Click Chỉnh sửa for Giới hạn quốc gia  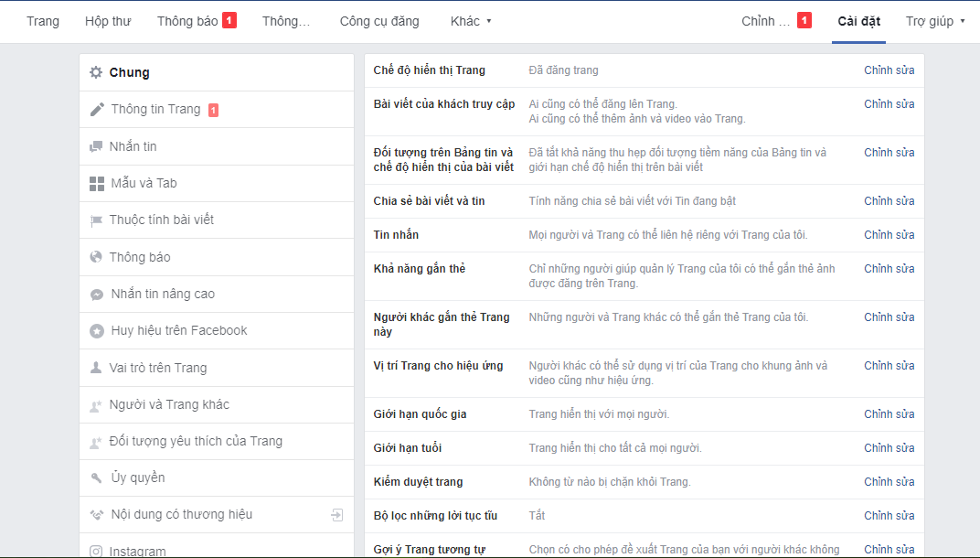point(888,413)
